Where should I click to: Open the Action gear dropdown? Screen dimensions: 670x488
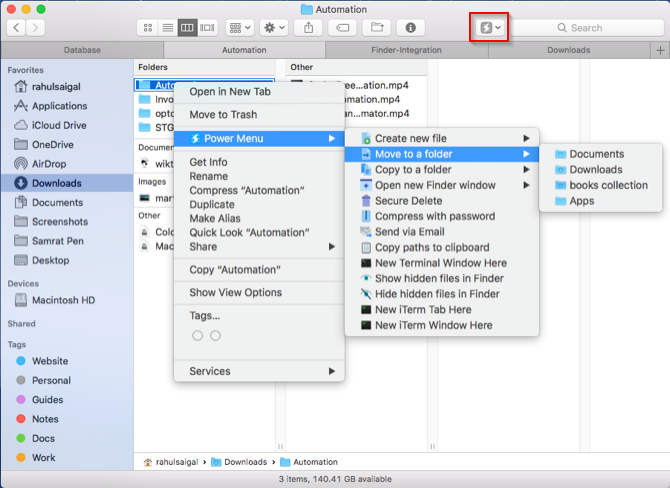click(271, 28)
